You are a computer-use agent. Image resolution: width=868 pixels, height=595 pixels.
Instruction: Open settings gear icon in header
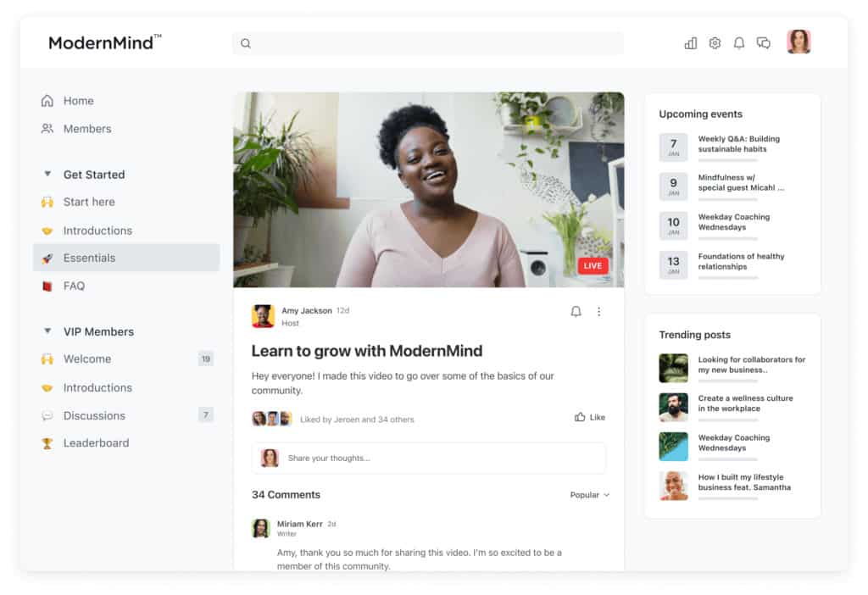tap(715, 43)
